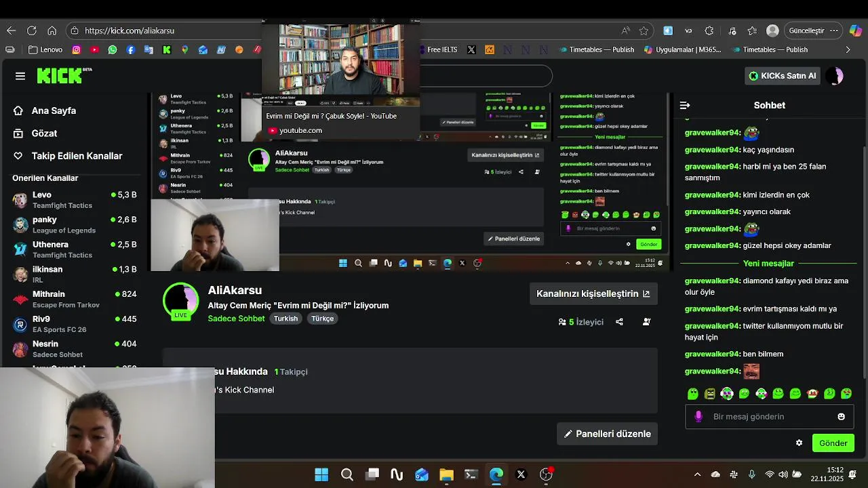This screenshot has width=868, height=488.
Task: Open the Gözat browse page
Action: click(35, 134)
